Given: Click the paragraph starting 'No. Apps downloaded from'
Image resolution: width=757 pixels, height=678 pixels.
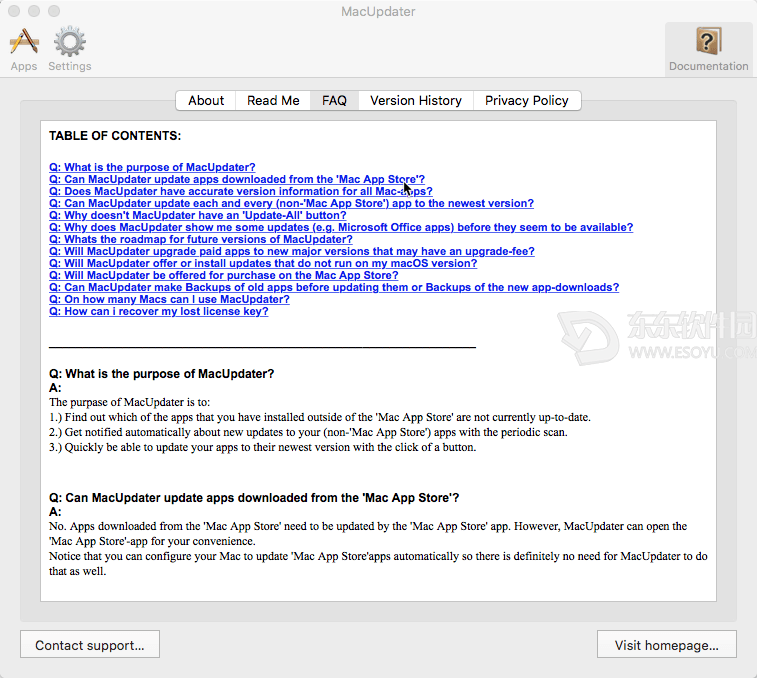Looking at the screenshot, I should coord(368,534).
